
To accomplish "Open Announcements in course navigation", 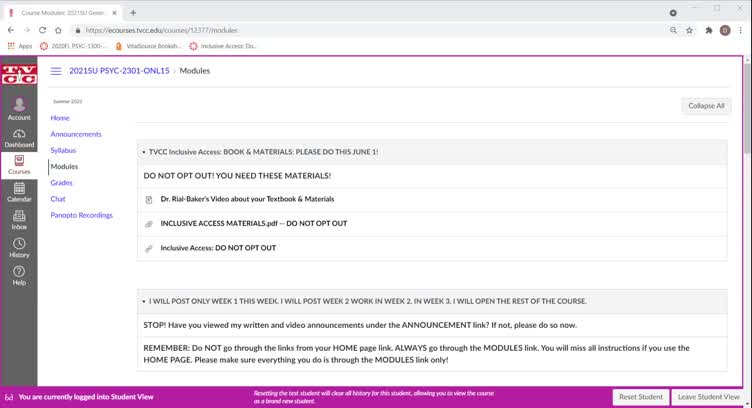I will click(76, 134).
